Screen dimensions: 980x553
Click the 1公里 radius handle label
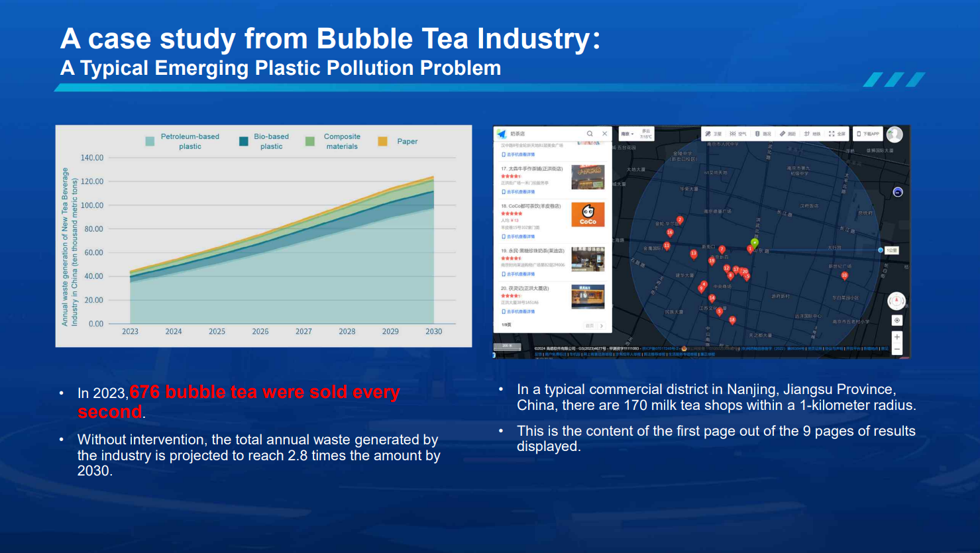[892, 250]
